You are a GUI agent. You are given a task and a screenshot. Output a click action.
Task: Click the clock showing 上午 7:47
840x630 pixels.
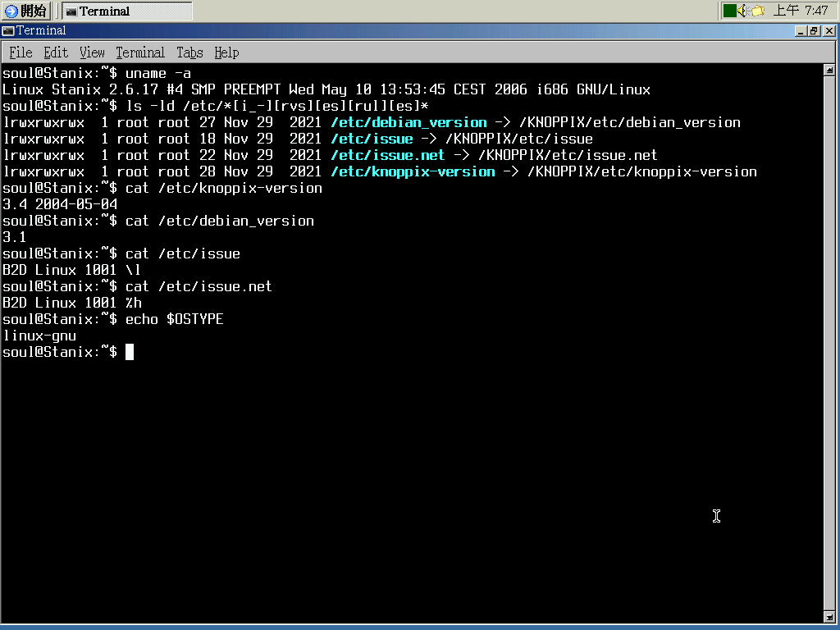801,11
